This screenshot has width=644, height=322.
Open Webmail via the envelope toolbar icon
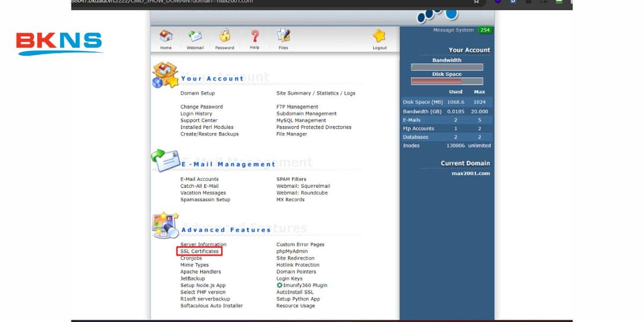[x=195, y=36]
